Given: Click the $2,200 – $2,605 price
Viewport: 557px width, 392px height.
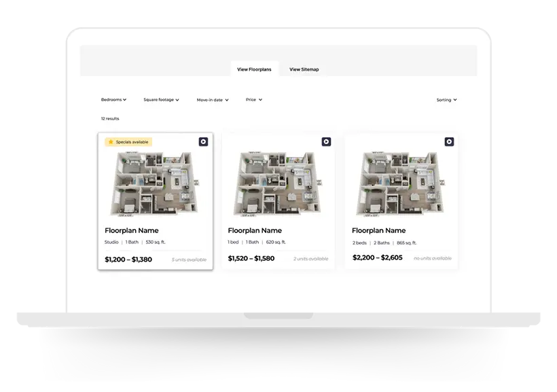Looking at the screenshot, I should pyautogui.click(x=377, y=257).
